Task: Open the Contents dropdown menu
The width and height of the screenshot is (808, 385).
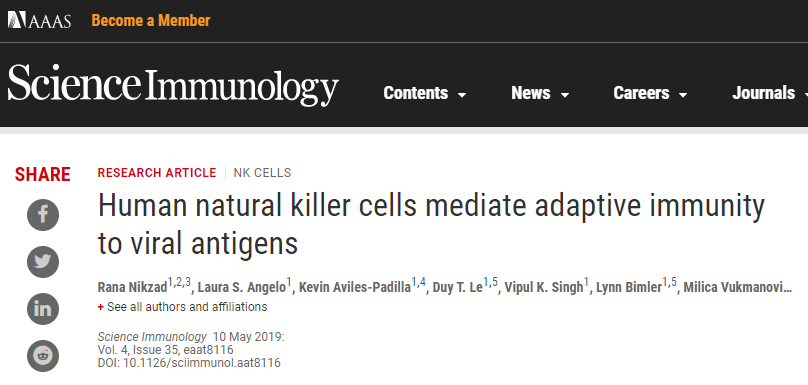Action: 425,93
